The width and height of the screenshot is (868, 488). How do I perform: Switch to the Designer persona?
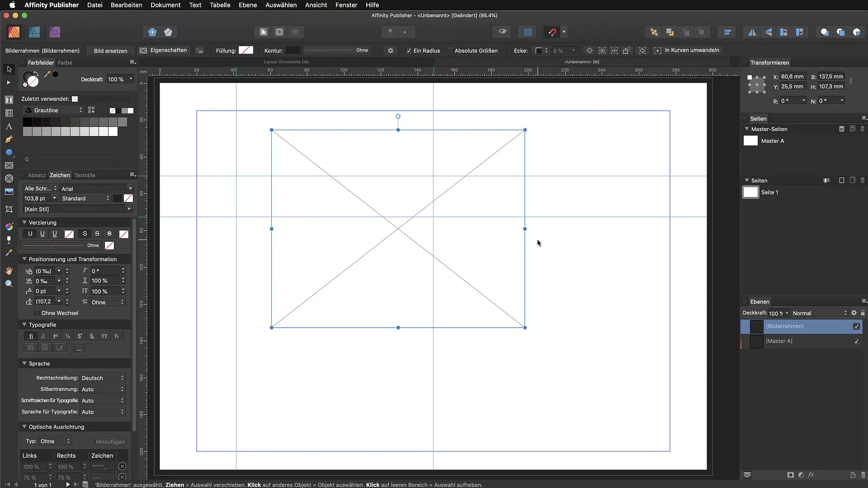click(x=34, y=32)
